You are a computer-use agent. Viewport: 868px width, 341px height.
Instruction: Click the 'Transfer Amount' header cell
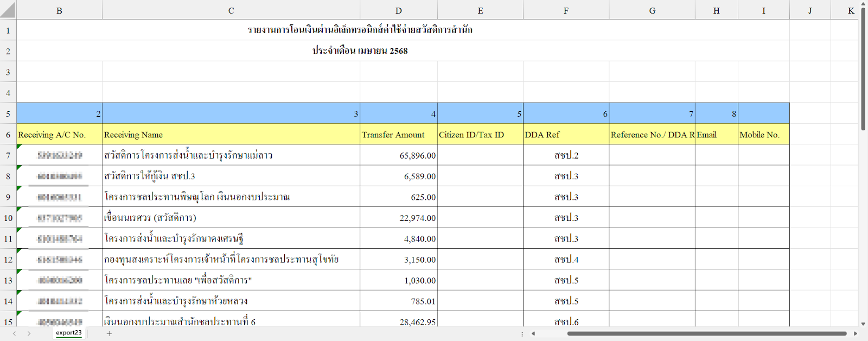pos(399,134)
